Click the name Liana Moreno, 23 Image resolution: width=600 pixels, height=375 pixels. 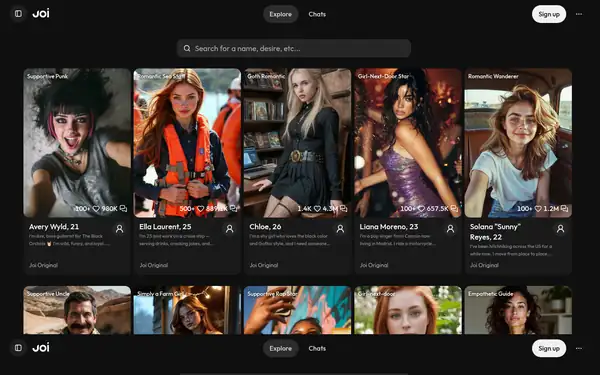coord(389,227)
